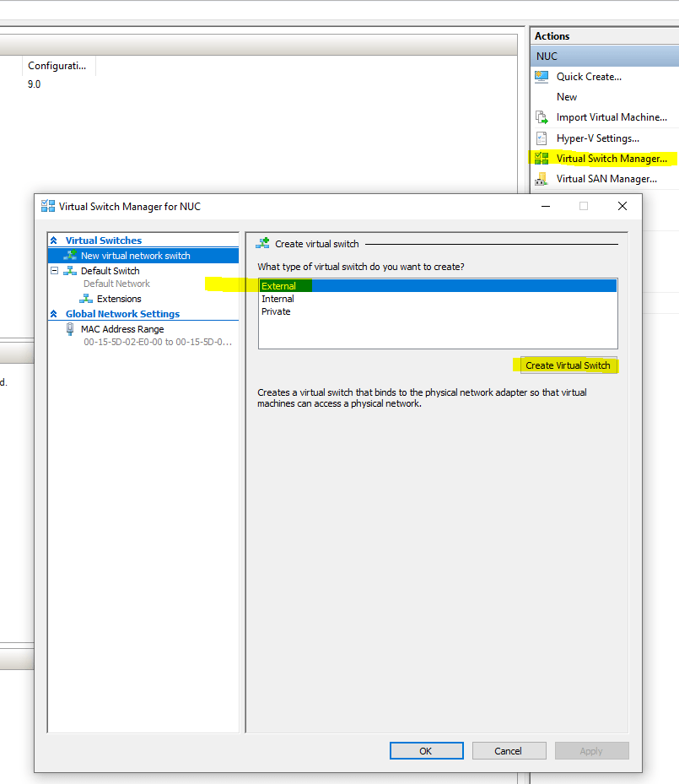Select Extensions under Default Switch
Viewport: 679px width, 784px height.
[x=119, y=299]
